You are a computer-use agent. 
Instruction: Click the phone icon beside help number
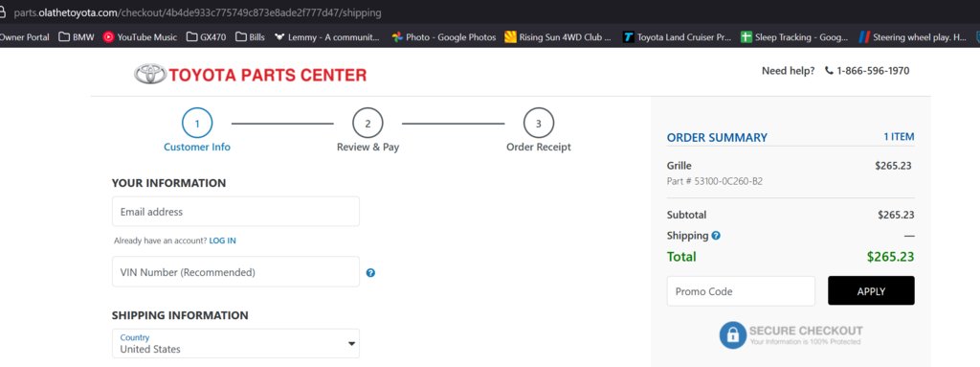(829, 71)
